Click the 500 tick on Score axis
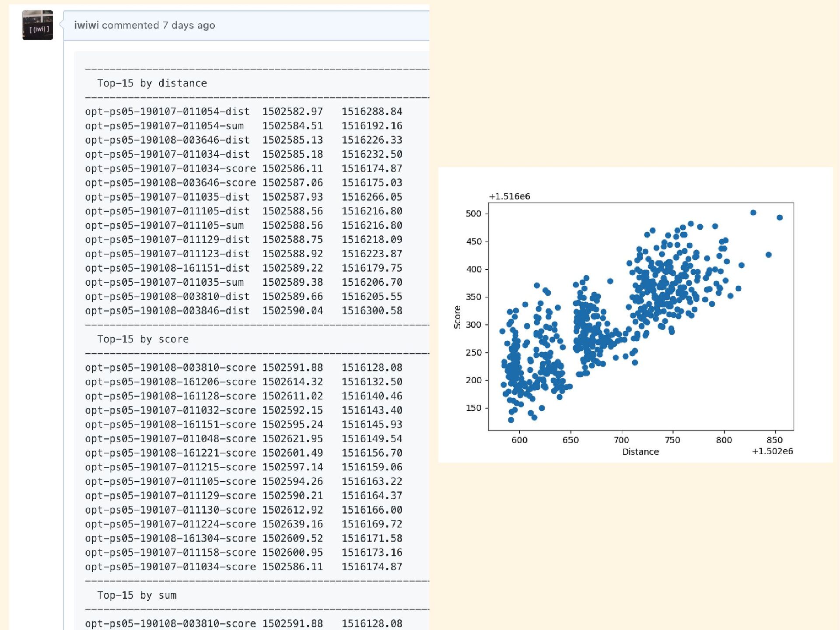 point(473,213)
